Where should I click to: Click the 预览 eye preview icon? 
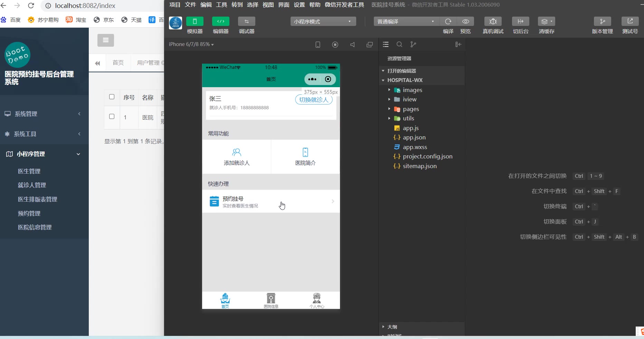pos(465,21)
